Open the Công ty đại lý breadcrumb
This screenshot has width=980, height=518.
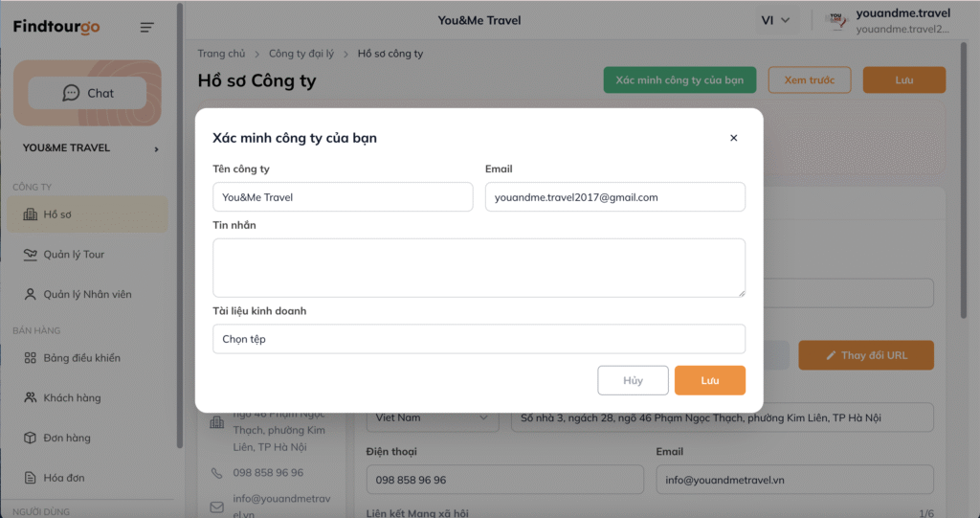coord(301,54)
